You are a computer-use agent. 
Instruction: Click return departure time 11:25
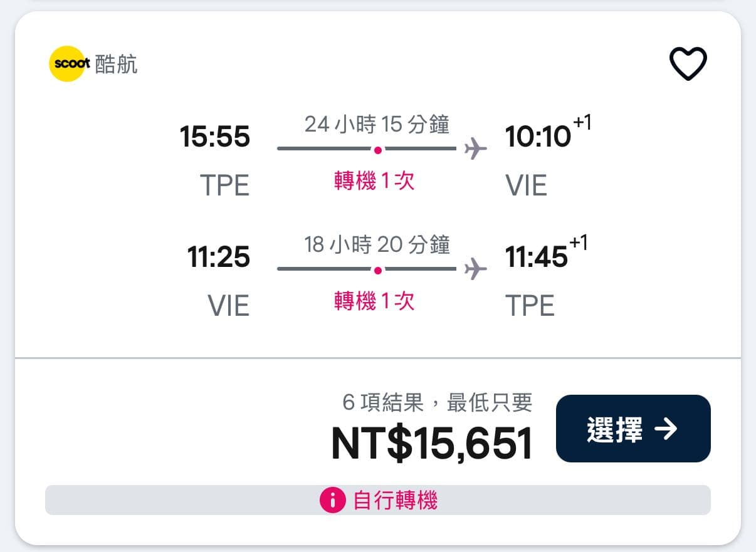click(219, 257)
